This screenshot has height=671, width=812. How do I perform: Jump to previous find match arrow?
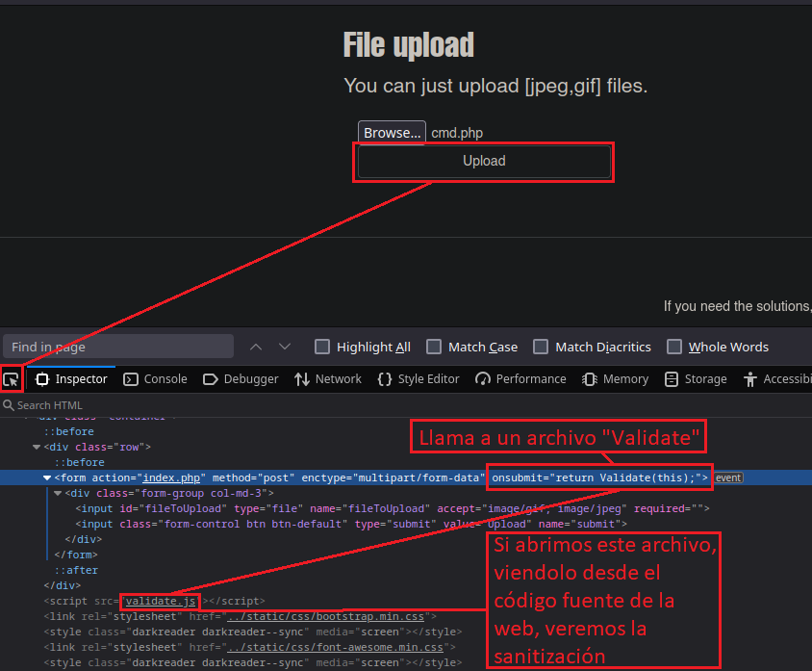click(x=255, y=347)
